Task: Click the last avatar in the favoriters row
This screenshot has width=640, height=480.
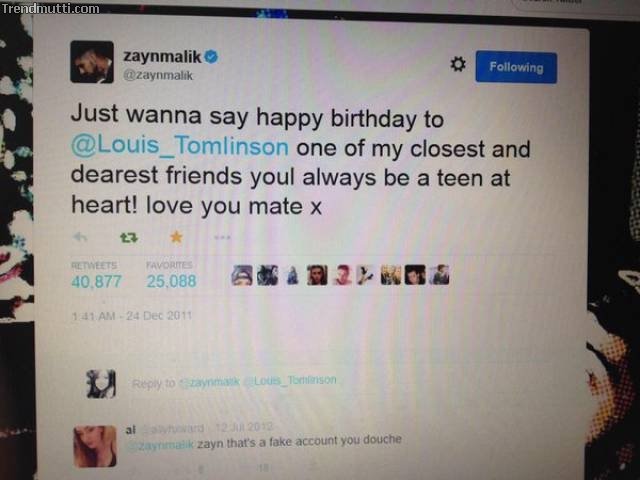Action: (439, 274)
